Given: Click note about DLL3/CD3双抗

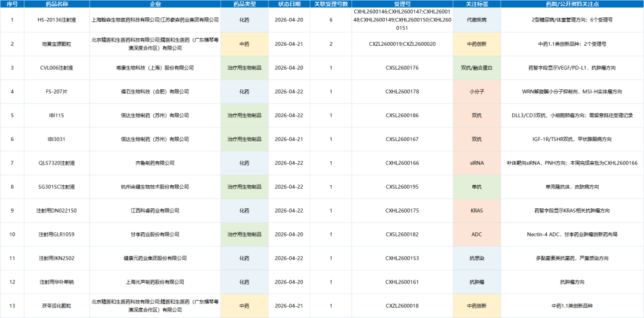Looking at the screenshot, I should tap(572, 116).
